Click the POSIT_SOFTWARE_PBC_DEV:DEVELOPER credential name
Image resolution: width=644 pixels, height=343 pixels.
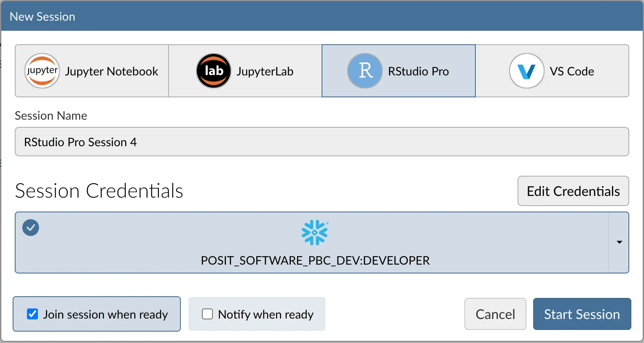point(315,260)
